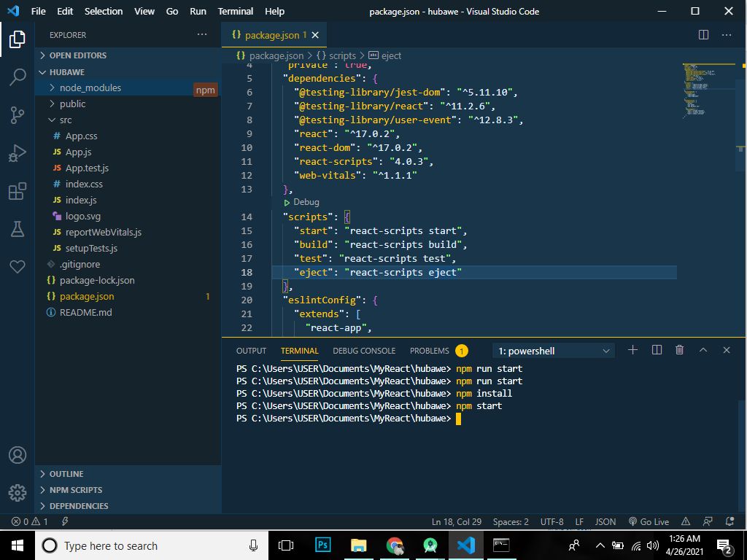Start Go Live server

click(x=649, y=521)
